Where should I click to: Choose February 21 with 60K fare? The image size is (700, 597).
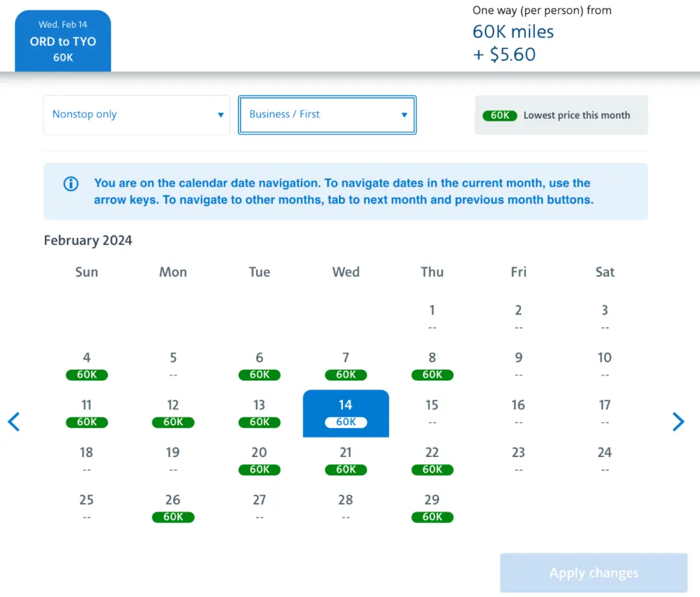pos(345,460)
